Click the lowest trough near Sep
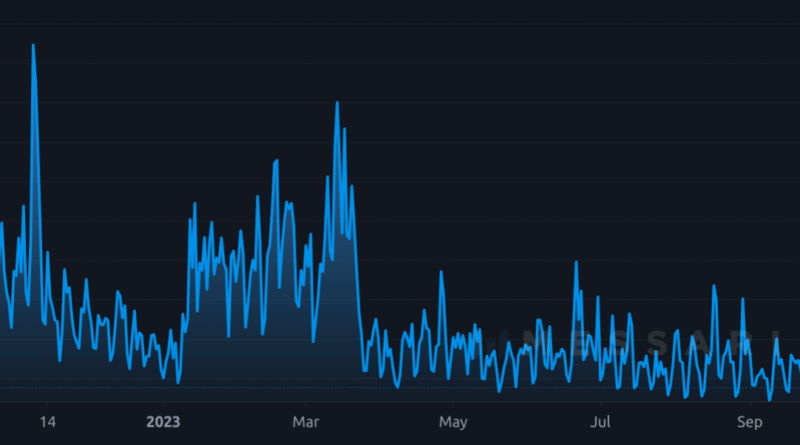 click(x=769, y=400)
